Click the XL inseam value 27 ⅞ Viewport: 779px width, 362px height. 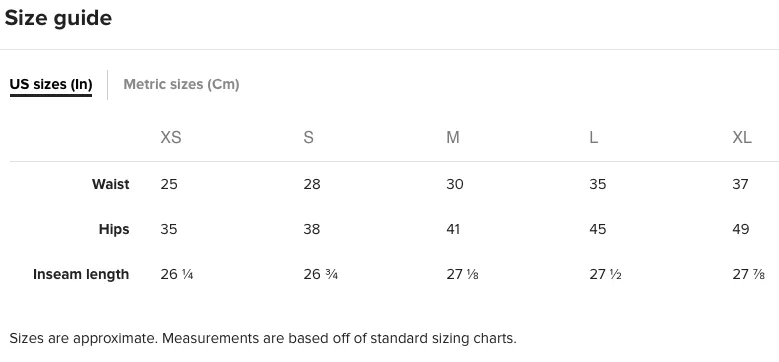pos(749,274)
